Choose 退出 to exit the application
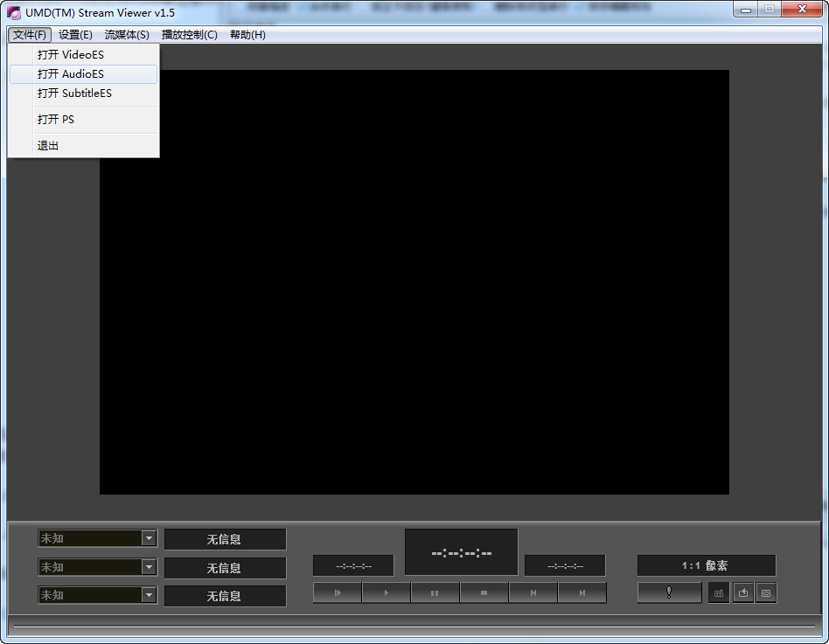The height and width of the screenshot is (644, 829). coord(48,146)
